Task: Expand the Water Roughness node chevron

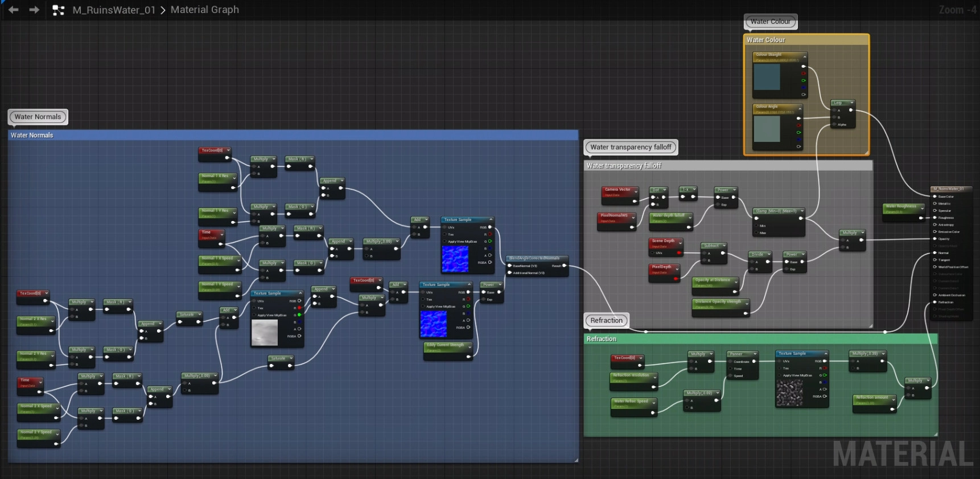Action: 922,207
